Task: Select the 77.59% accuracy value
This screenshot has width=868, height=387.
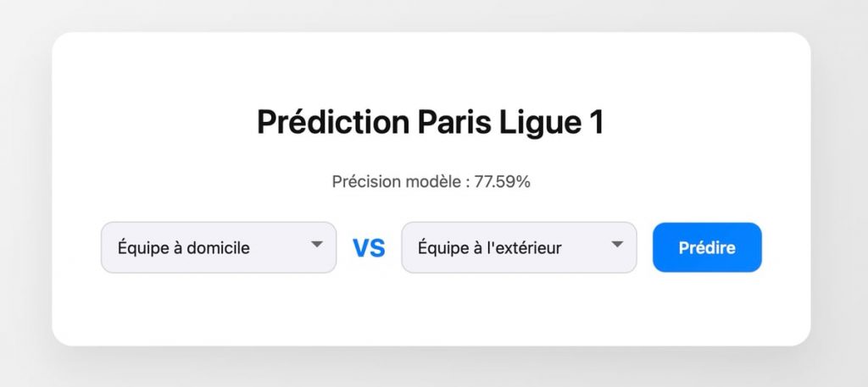Action: click(x=502, y=181)
